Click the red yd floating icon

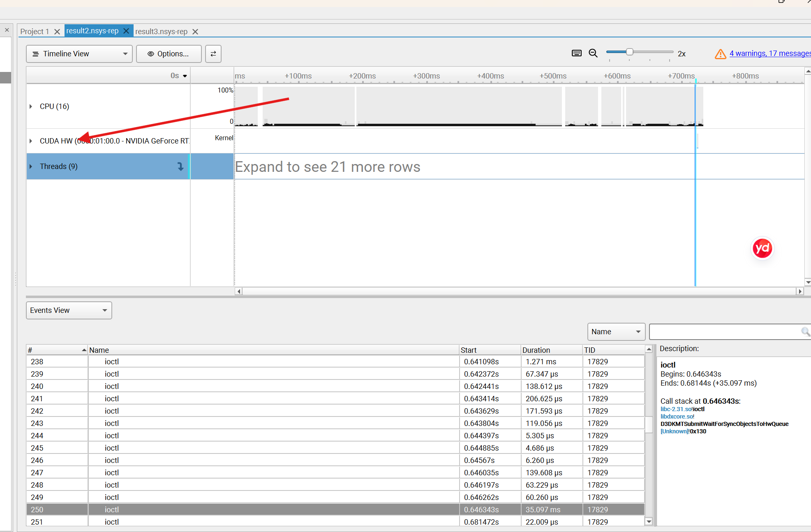point(762,248)
